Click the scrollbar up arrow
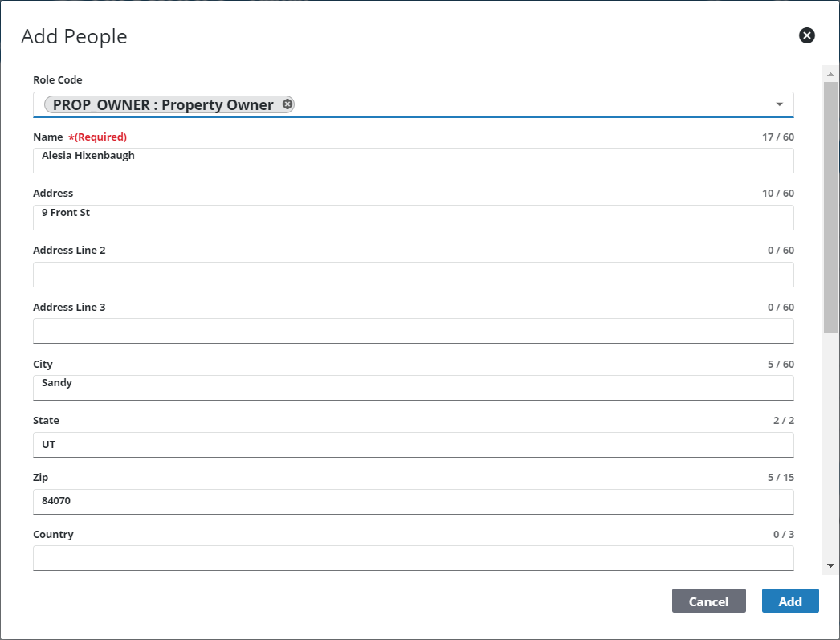This screenshot has width=840, height=640. pyautogui.click(x=830, y=74)
